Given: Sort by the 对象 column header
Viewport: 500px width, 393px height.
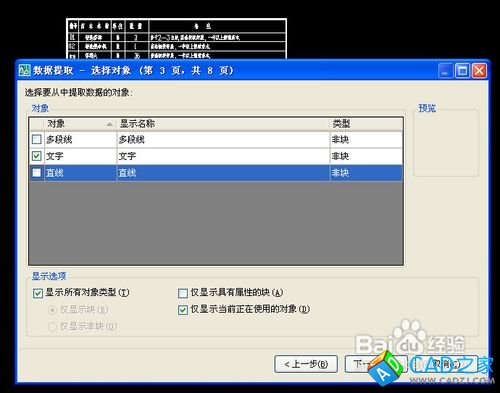Looking at the screenshot, I should tap(80, 124).
